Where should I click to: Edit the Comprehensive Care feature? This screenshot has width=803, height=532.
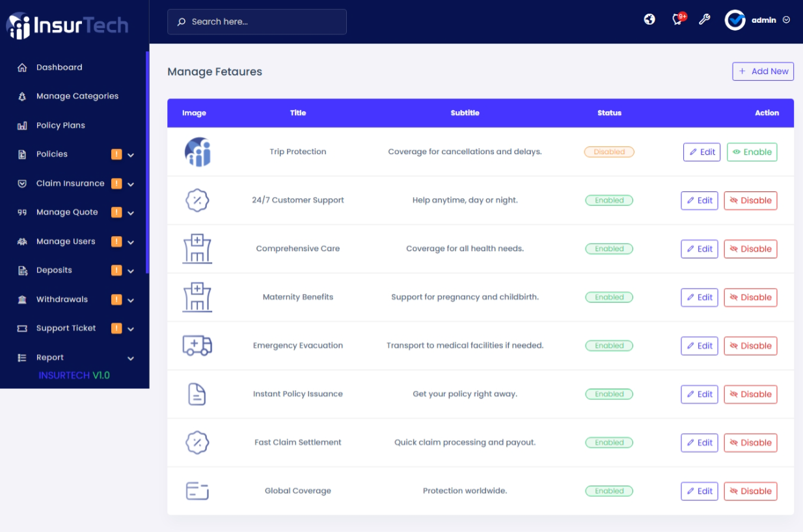click(700, 249)
